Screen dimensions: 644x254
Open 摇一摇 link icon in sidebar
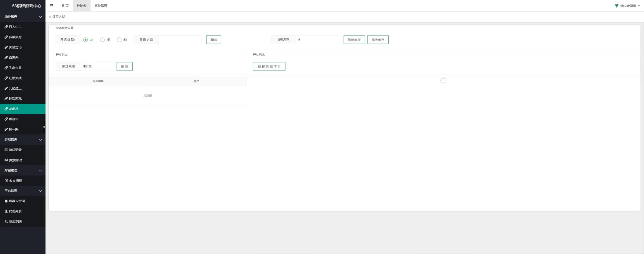[6, 129]
